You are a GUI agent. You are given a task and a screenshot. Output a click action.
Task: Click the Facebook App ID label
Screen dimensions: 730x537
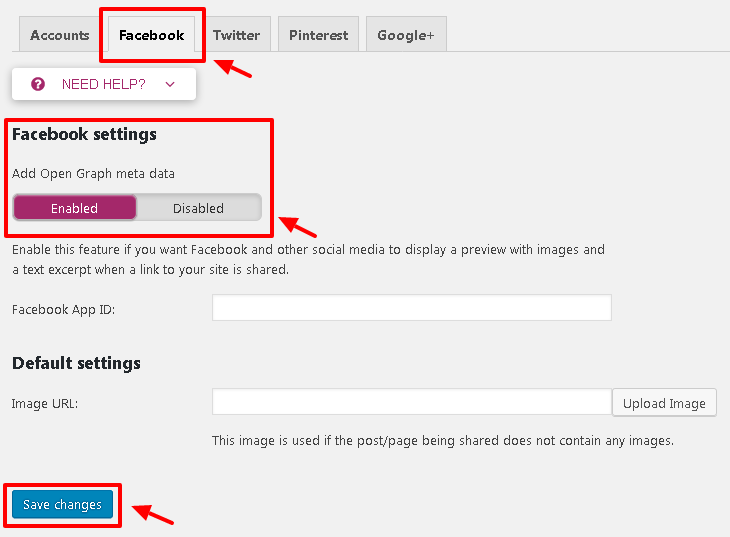click(x=63, y=310)
